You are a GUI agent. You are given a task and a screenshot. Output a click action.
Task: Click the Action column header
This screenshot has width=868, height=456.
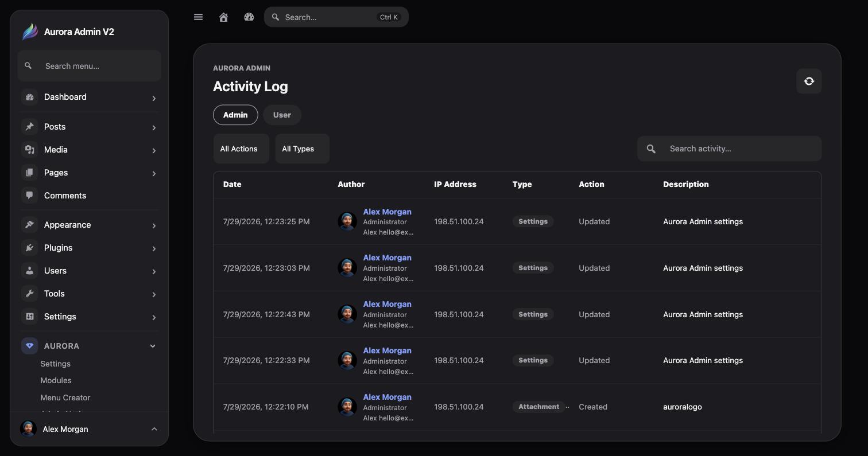coord(591,184)
